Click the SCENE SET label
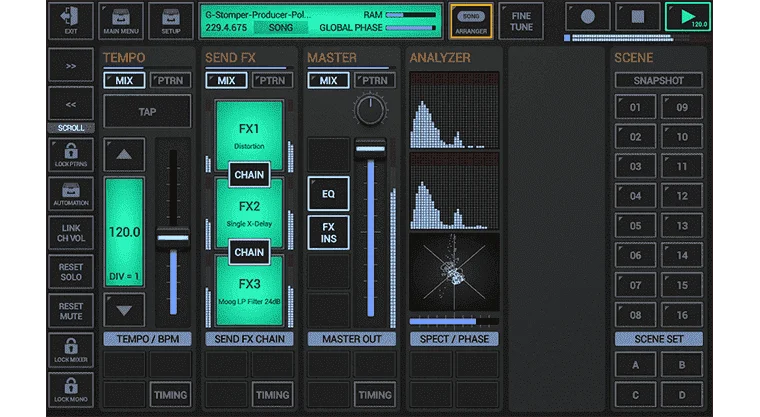Screen dimensions: 760x417 [x=658, y=339]
